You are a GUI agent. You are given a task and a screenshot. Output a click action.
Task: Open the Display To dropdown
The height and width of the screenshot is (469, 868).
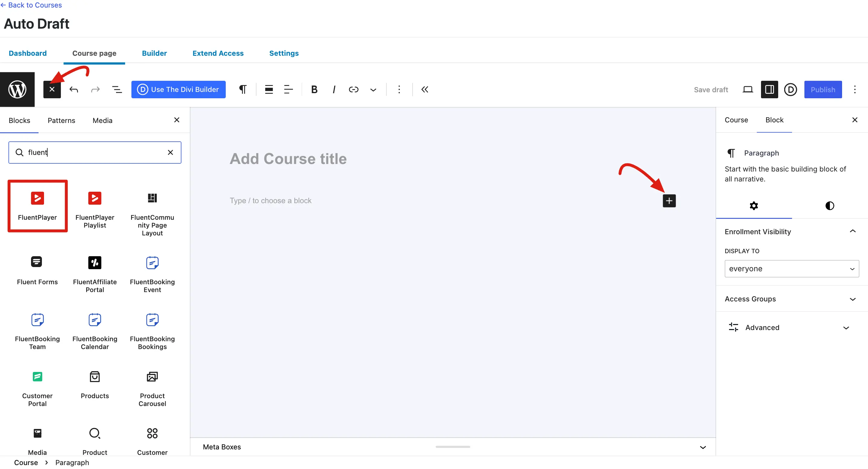(x=791, y=269)
